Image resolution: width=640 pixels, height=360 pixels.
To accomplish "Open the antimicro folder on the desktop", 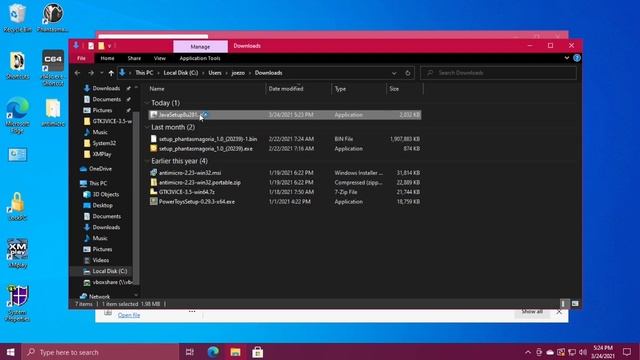I will point(53,112).
